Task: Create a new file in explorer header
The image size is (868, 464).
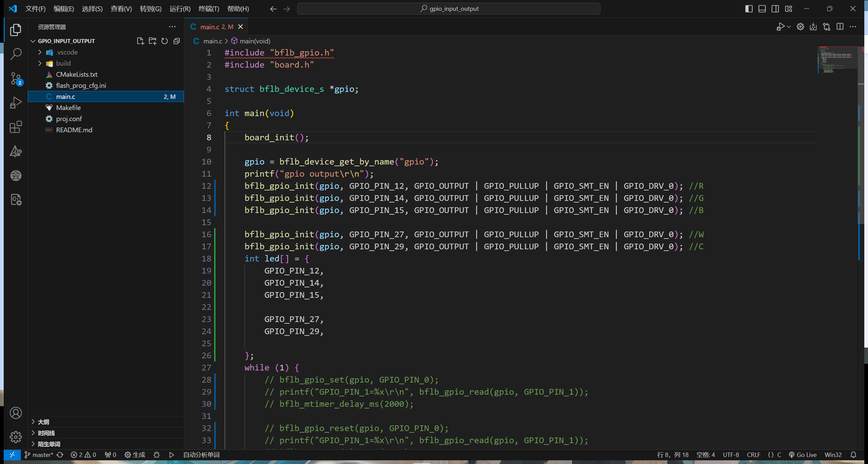Action: [140, 41]
